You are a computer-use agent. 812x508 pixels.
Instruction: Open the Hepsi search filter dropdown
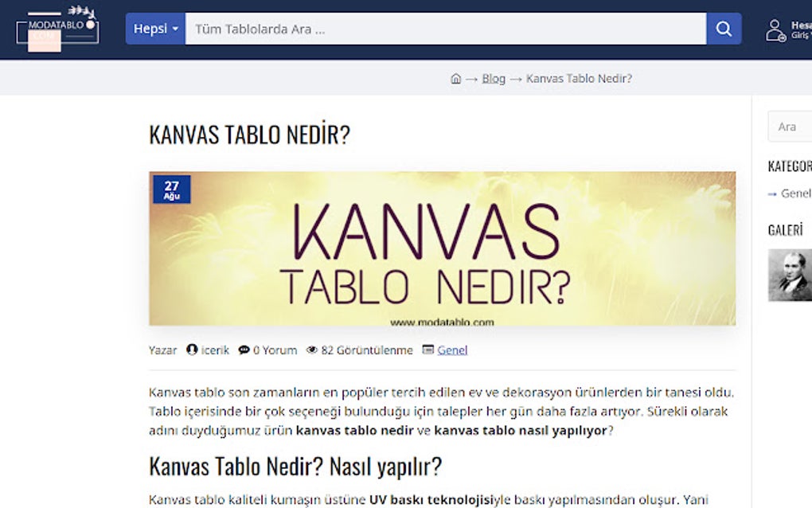click(x=154, y=29)
